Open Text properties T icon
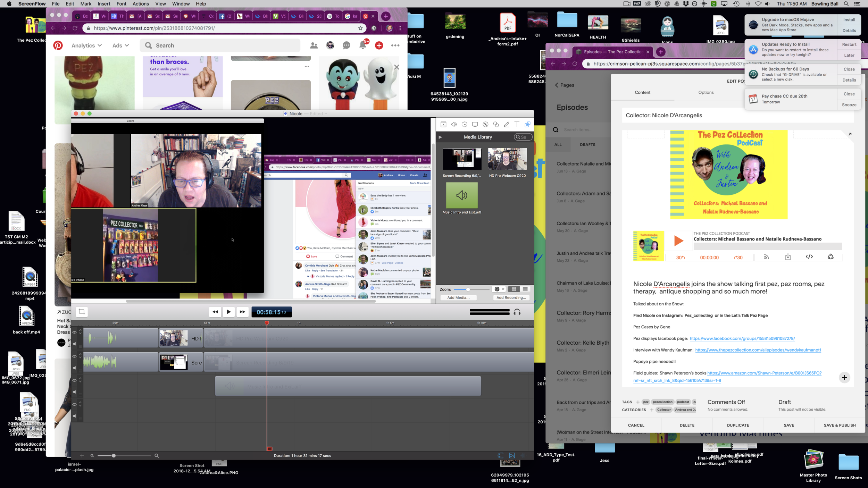The height and width of the screenshot is (488, 868). click(x=517, y=124)
